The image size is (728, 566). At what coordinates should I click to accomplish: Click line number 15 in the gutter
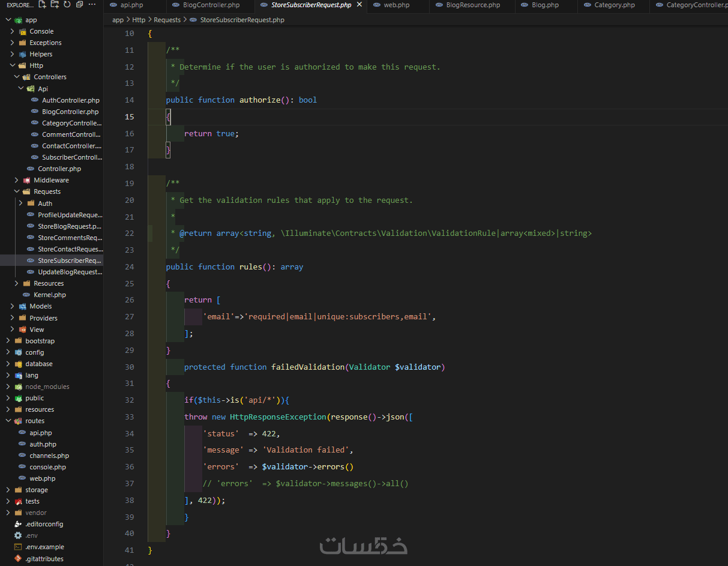tap(130, 116)
